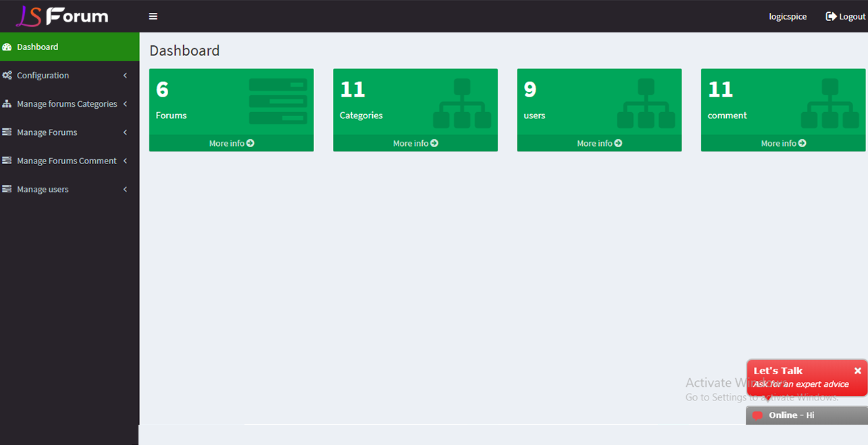Click the logicspice username link
Viewport: 868px width, 445px height.
pos(788,16)
